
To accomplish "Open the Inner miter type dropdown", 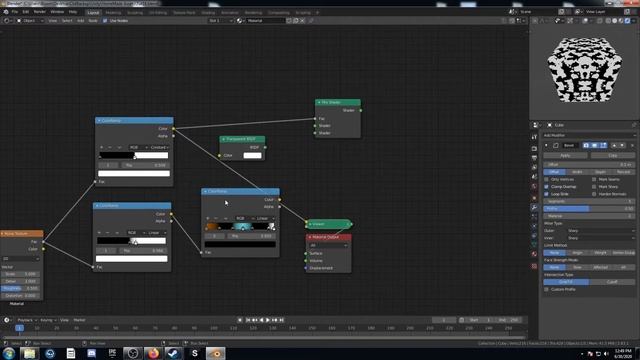I will point(601,238).
